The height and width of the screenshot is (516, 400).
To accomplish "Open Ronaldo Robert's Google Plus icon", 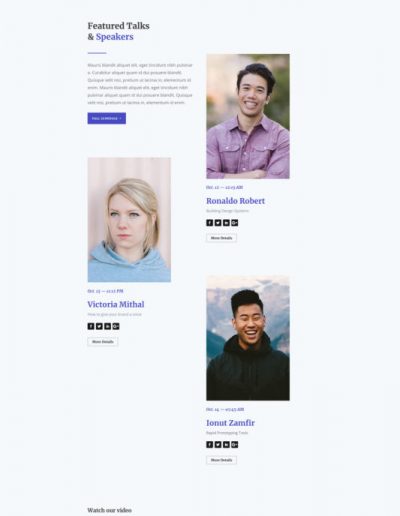I will (x=235, y=223).
